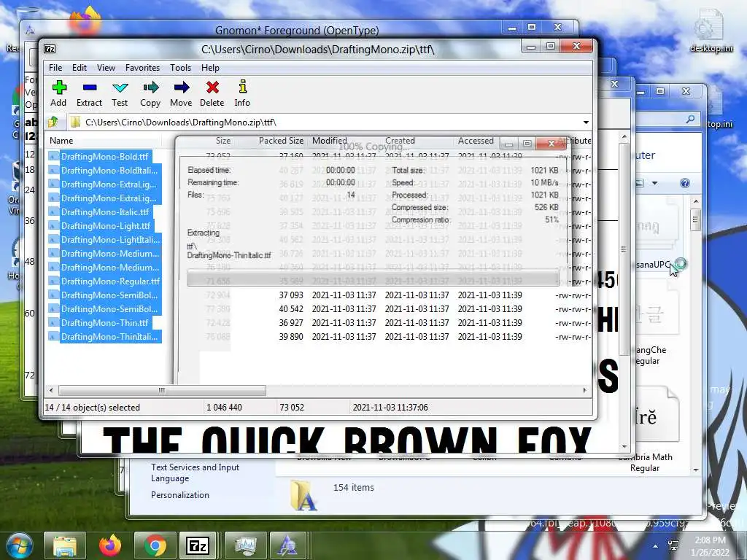Open the Edit menu
Viewport: 747px width, 560px height.
(79, 68)
